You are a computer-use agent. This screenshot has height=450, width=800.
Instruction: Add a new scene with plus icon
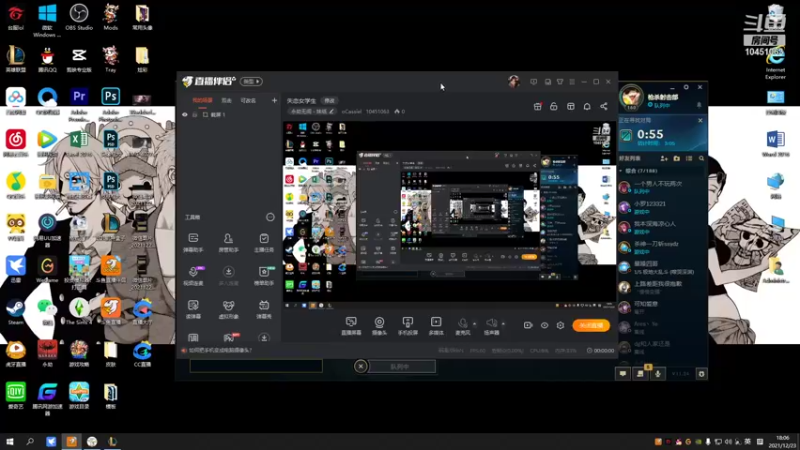(274, 101)
